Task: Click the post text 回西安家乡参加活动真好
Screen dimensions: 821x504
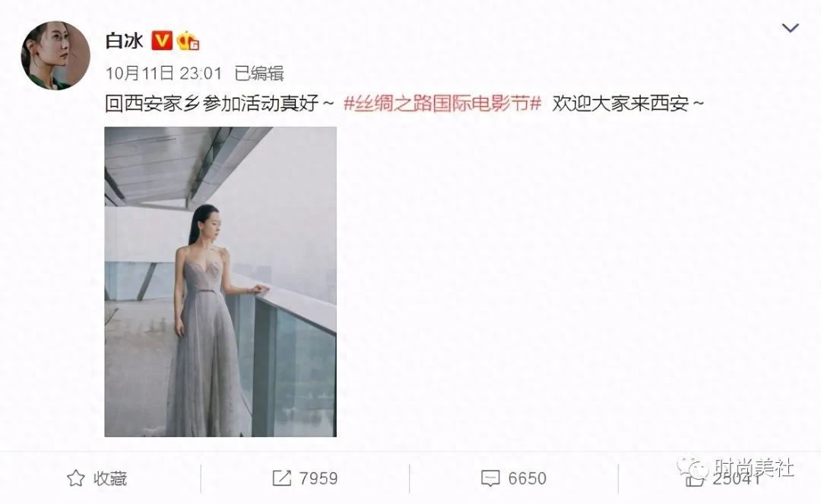Action: pyautogui.click(x=211, y=103)
